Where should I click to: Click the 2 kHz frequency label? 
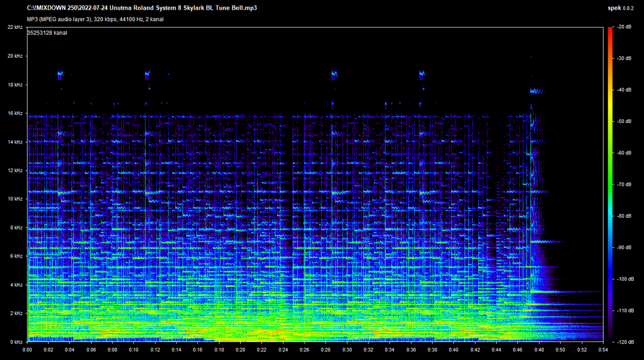point(17,313)
